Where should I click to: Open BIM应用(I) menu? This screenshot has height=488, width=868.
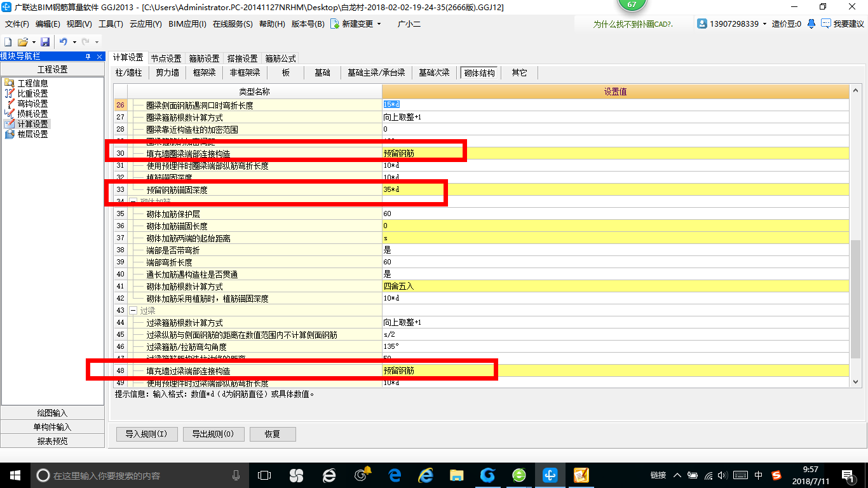[x=187, y=24]
